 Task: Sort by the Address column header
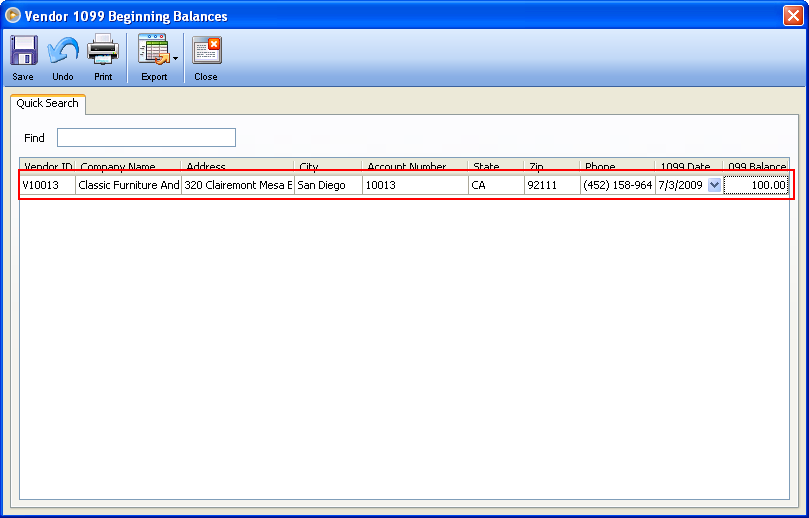[238, 166]
